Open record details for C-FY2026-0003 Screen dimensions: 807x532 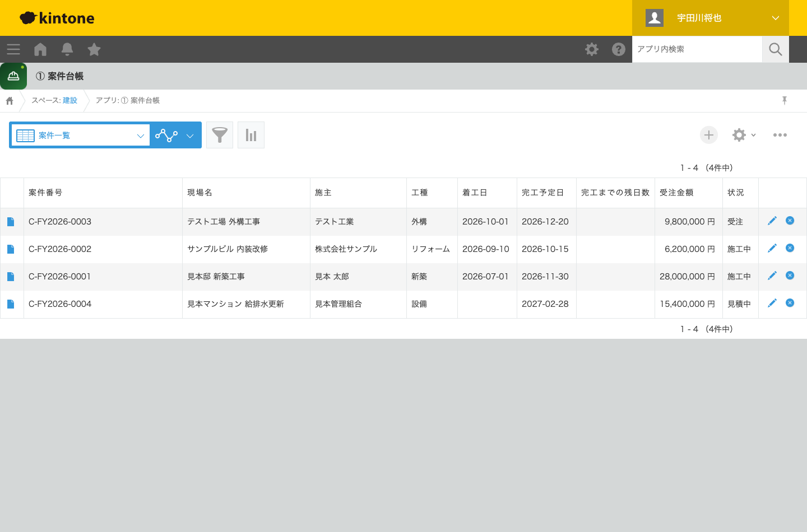(x=11, y=222)
